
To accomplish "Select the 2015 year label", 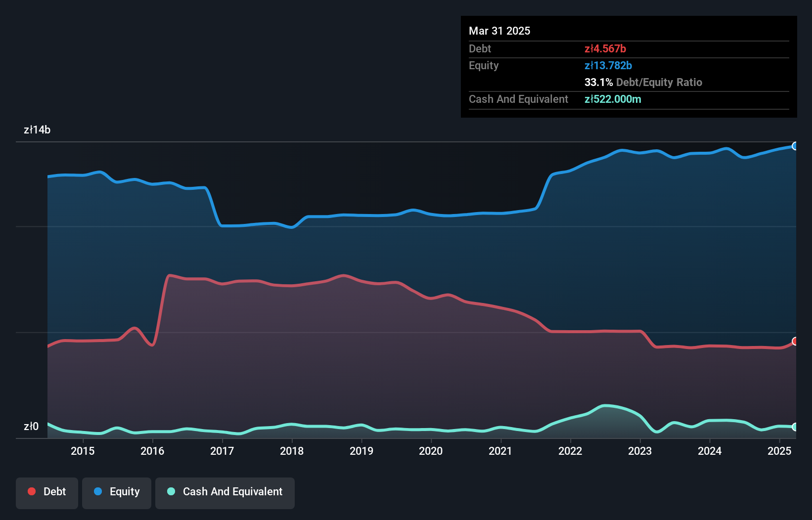I will 83,451.
